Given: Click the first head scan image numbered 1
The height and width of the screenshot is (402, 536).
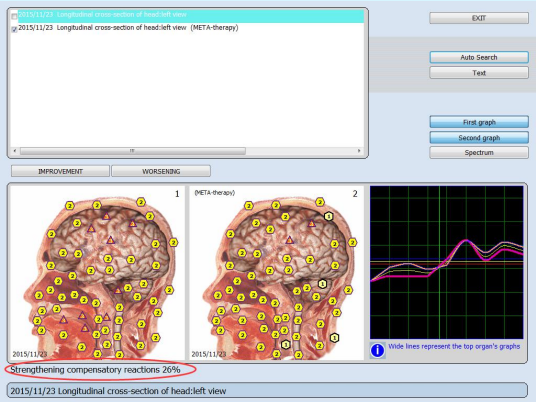Looking at the screenshot, I should point(97,272).
